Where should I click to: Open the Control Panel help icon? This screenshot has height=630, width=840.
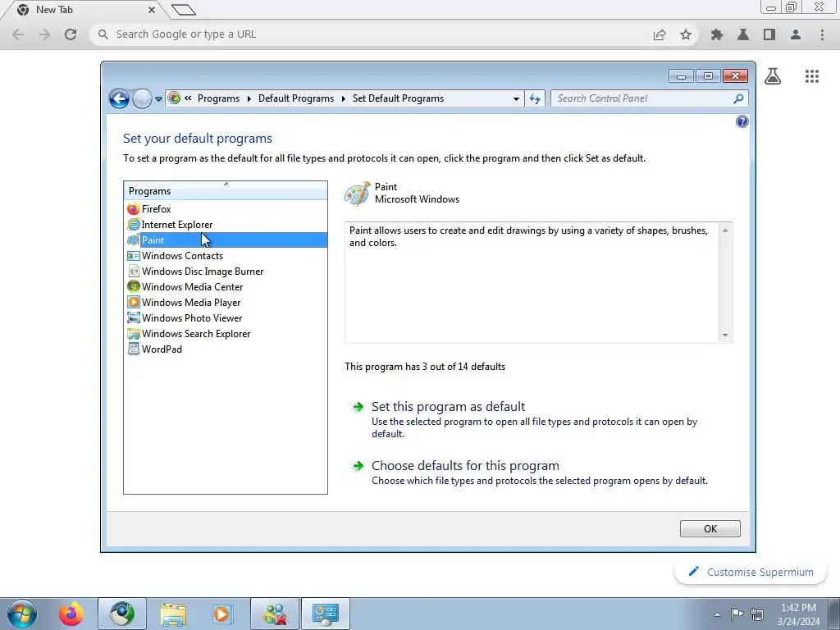pos(742,121)
